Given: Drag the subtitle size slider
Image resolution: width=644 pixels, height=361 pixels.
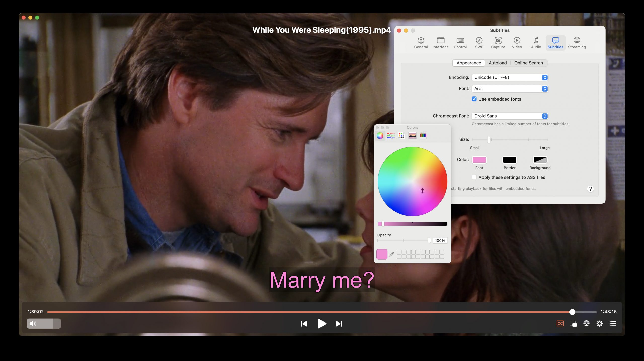Looking at the screenshot, I should 489,140.
